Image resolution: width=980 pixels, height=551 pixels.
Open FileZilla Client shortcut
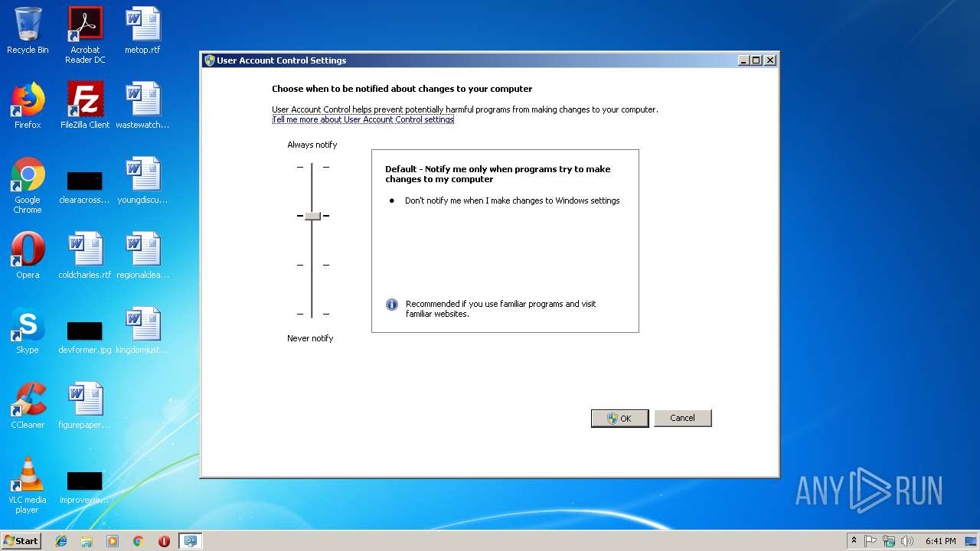pyautogui.click(x=85, y=106)
